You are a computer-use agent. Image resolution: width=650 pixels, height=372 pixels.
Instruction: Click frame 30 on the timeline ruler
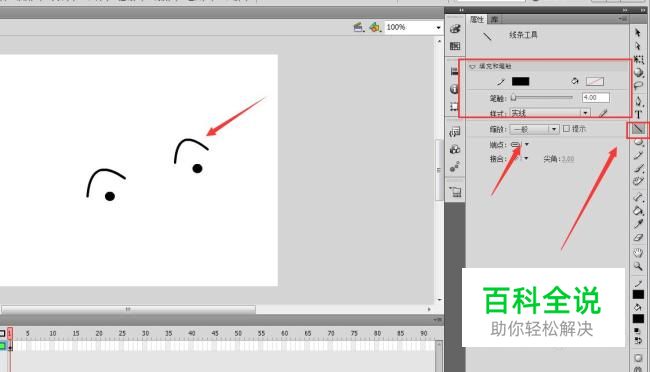coord(145,333)
